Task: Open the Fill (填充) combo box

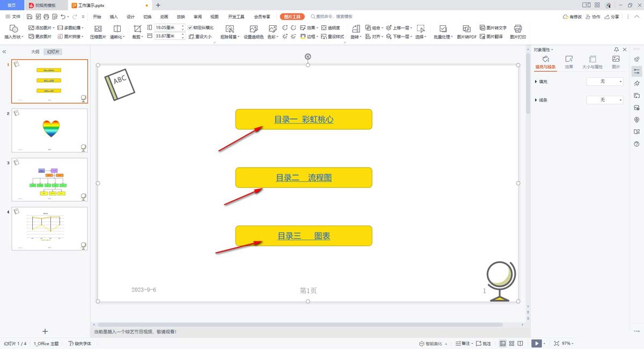Action: click(605, 82)
